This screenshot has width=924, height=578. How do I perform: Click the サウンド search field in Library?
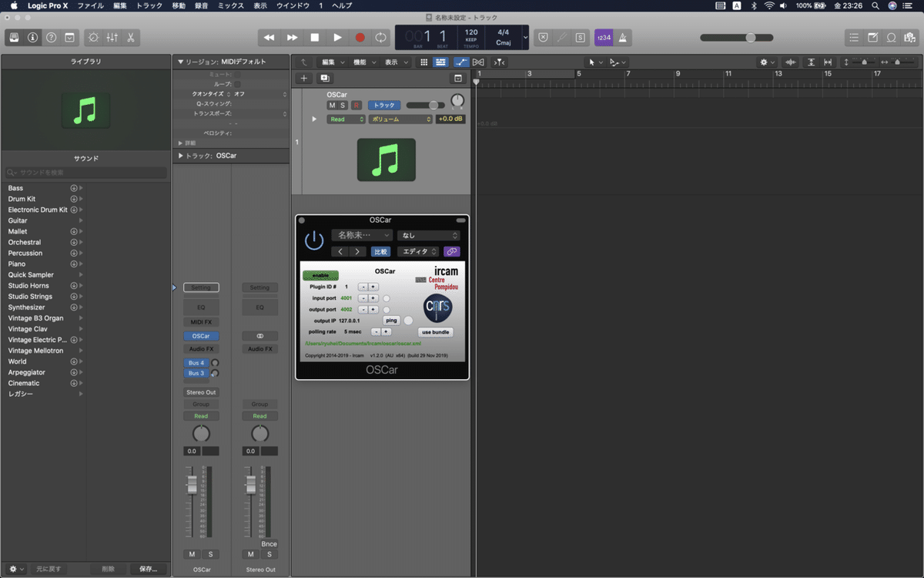pyautogui.click(x=86, y=173)
